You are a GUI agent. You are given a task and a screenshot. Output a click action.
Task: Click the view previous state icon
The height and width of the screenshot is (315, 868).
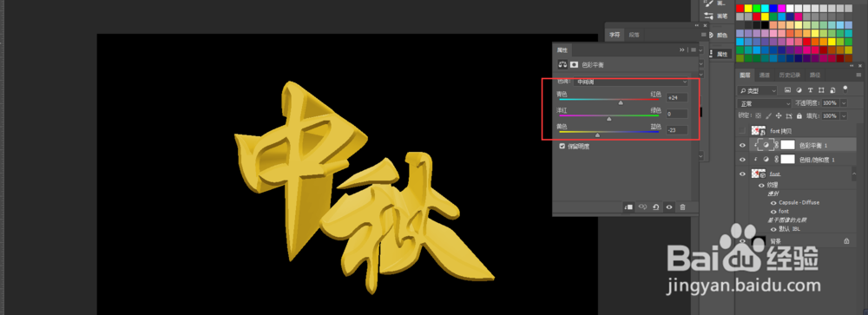click(x=642, y=207)
